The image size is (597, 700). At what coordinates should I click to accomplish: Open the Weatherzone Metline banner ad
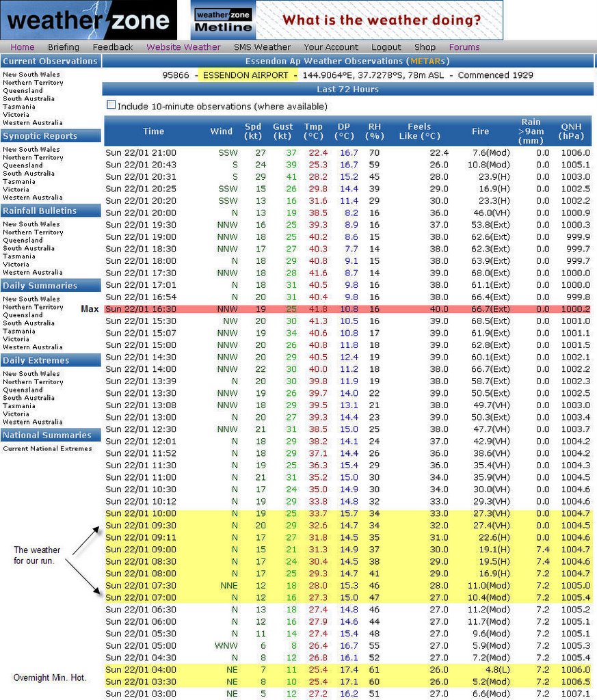click(x=347, y=20)
